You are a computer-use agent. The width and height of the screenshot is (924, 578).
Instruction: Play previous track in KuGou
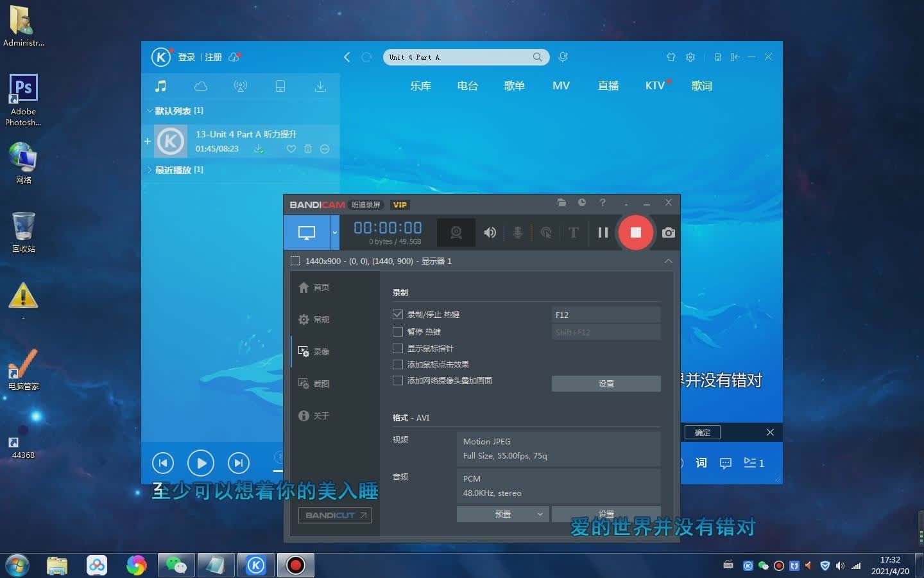[x=163, y=462]
